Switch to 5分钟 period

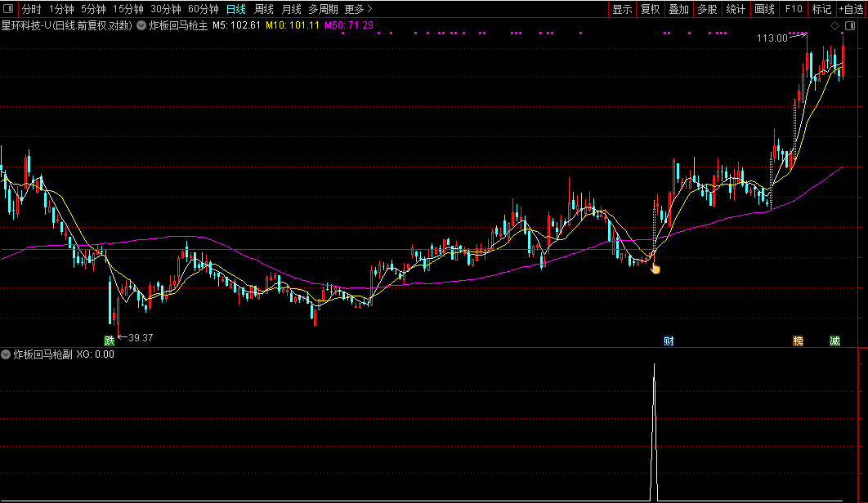point(93,10)
